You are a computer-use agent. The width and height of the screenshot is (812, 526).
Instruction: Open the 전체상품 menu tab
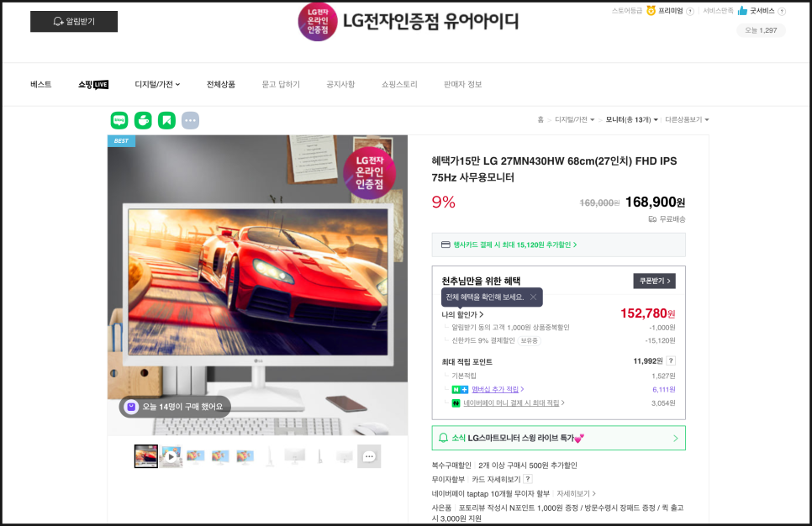(221, 84)
